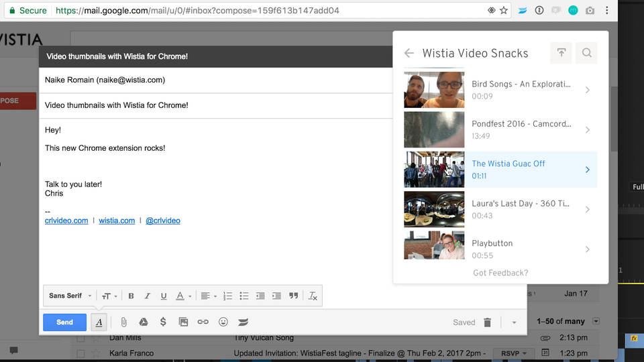644x362 pixels.
Task: Click the blue Send button
Action: (64, 322)
